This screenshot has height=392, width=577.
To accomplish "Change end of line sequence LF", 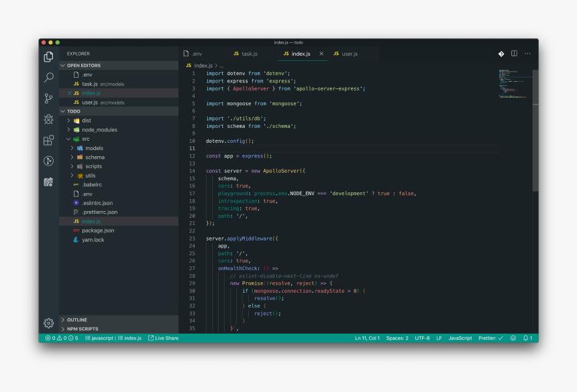I will point(439,338).
